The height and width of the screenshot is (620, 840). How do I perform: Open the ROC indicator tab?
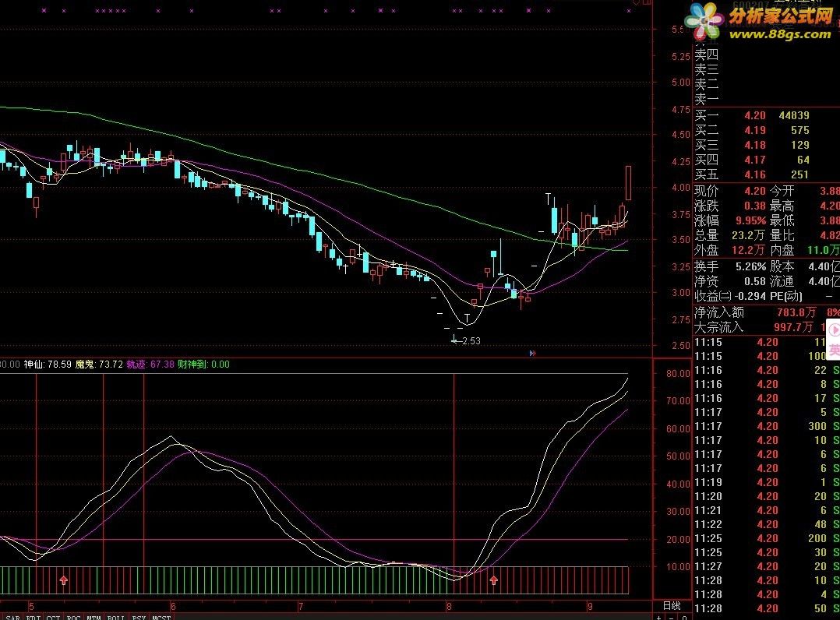point(73,618)
